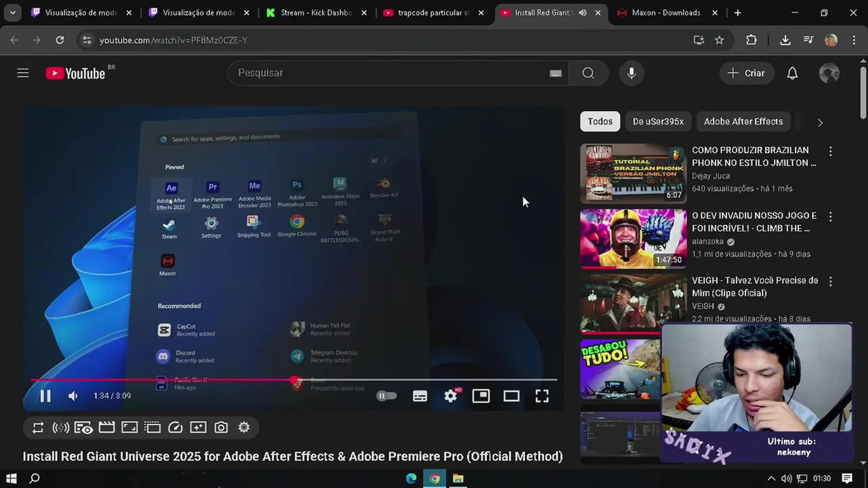
Task: Toggle the autoplay switch
Action: click(x=387, y=396)
